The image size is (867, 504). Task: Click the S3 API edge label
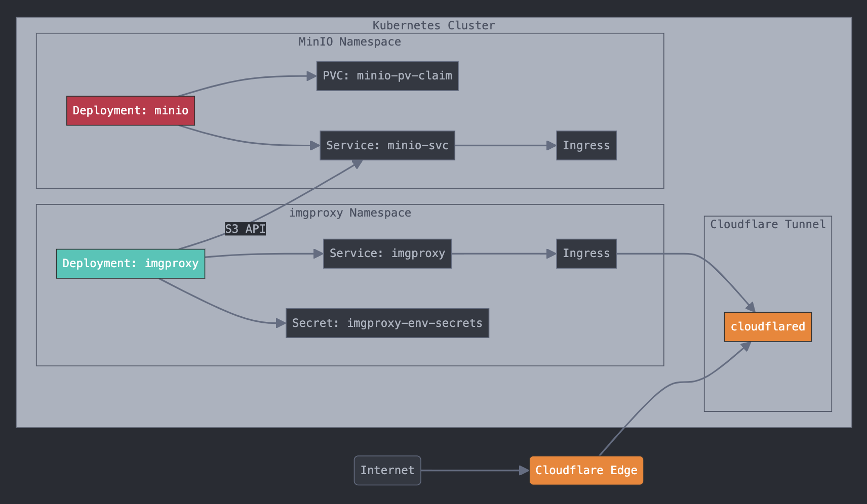click(245, 229)
